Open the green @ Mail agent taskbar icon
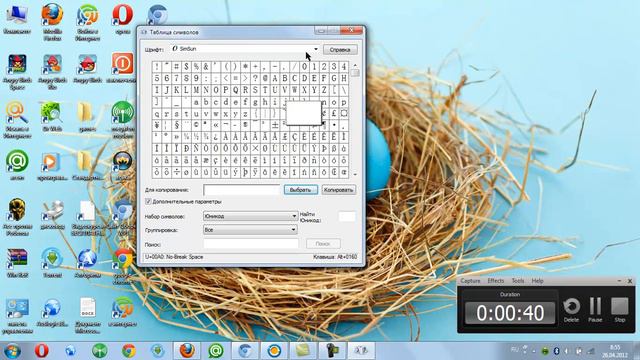The image size is (640, 360). pos(216,351)
